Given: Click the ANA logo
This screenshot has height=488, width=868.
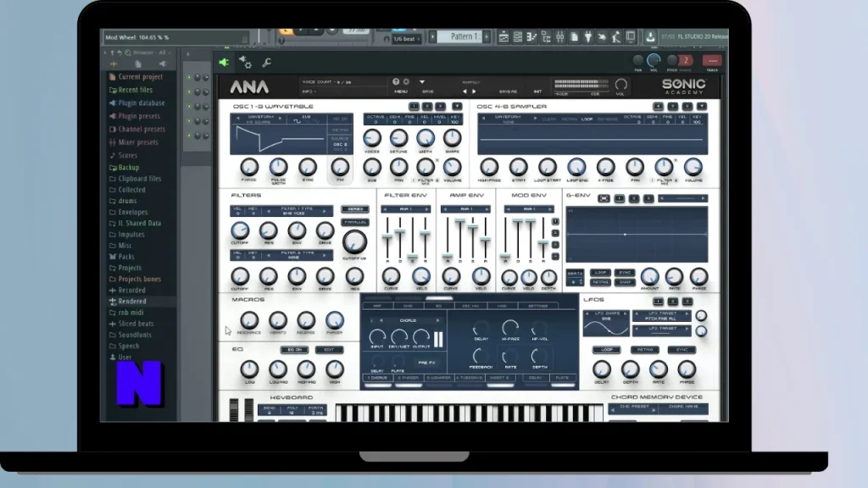Looking at the screenshot, I should coord(250,87).
